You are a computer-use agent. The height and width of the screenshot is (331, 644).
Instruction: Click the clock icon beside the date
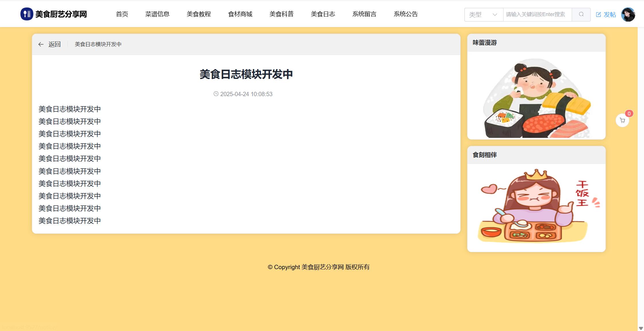[216, 94]
